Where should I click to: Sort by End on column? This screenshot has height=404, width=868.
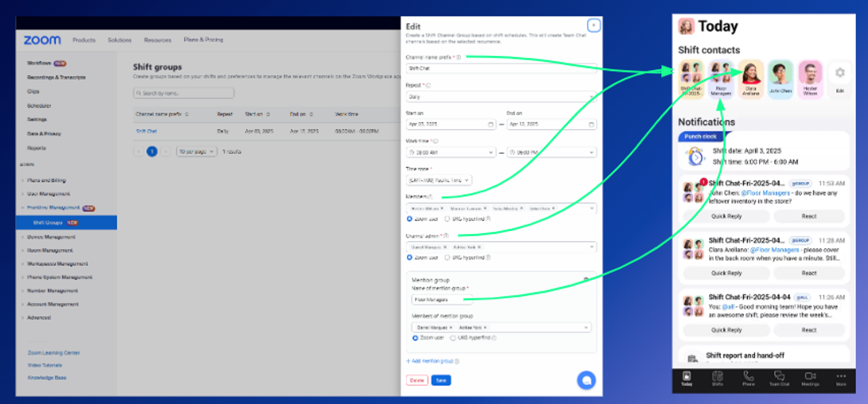click(311, 114)
